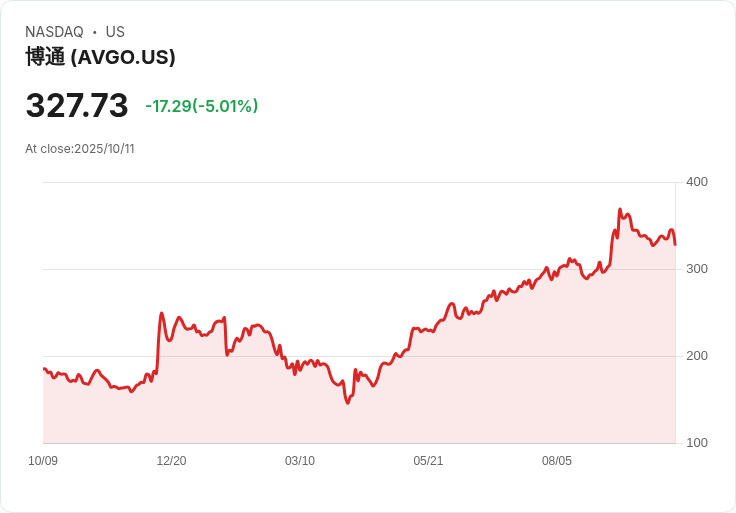Click the 03/10 date marker
The image size is (736, 513).
click(x=300, y=461)
